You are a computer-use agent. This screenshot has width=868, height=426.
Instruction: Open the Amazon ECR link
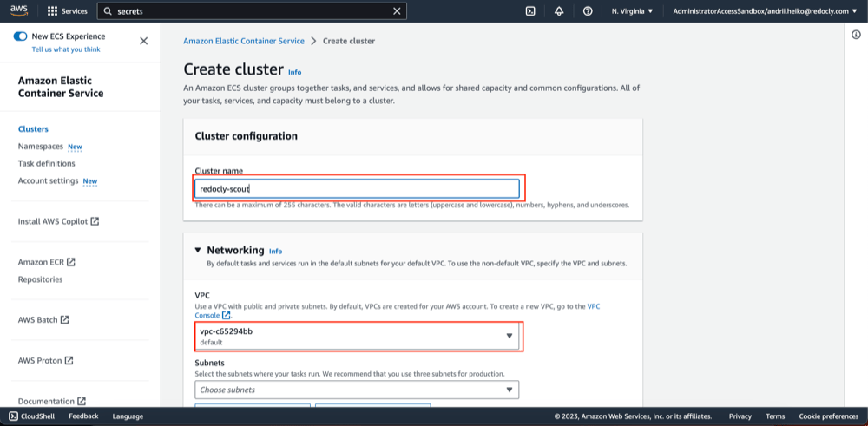(41, 262)
